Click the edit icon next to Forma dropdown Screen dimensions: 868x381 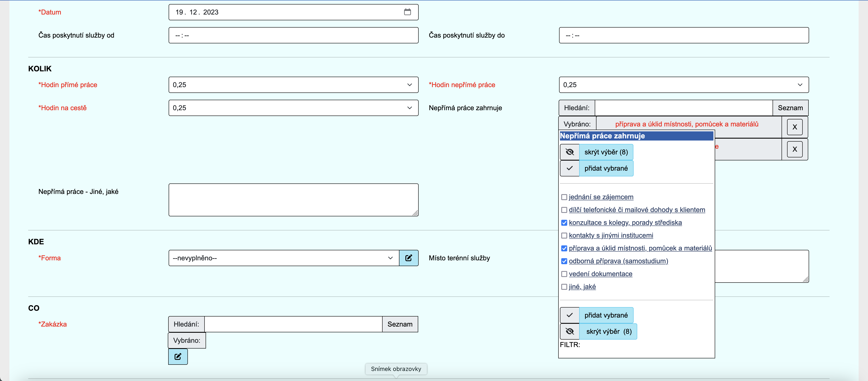click(x=408, y=258)
